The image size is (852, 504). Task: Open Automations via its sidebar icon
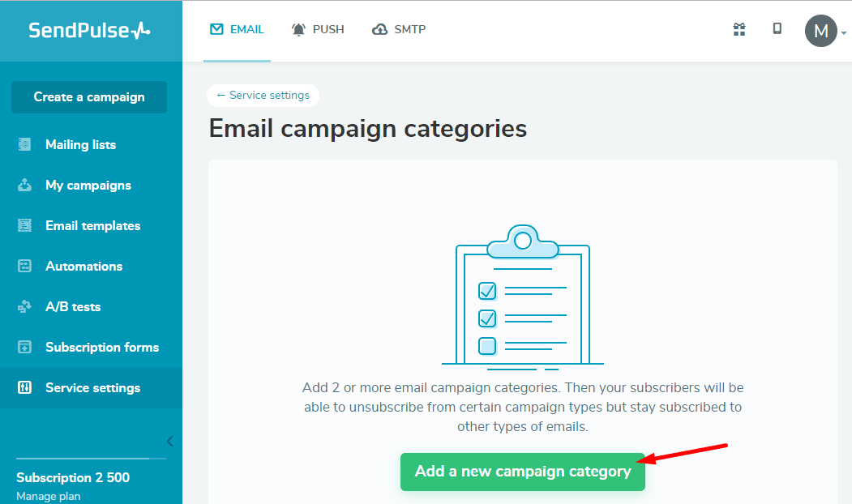24,266
